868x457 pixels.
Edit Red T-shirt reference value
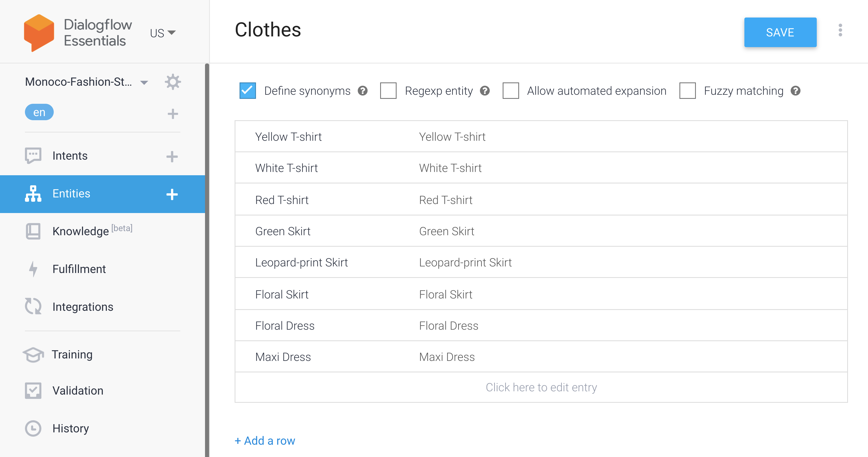[282, 200]
